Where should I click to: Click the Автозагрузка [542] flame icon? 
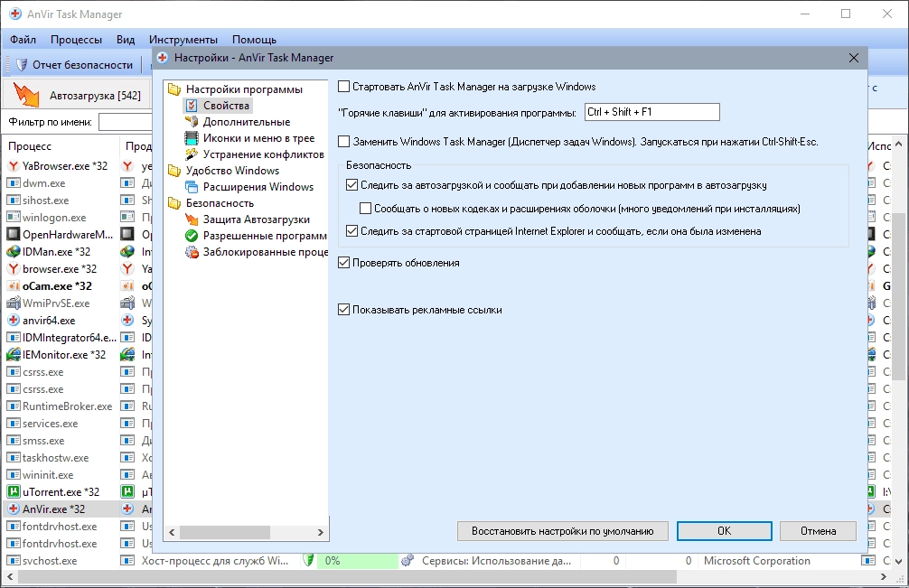coord(26,95)
